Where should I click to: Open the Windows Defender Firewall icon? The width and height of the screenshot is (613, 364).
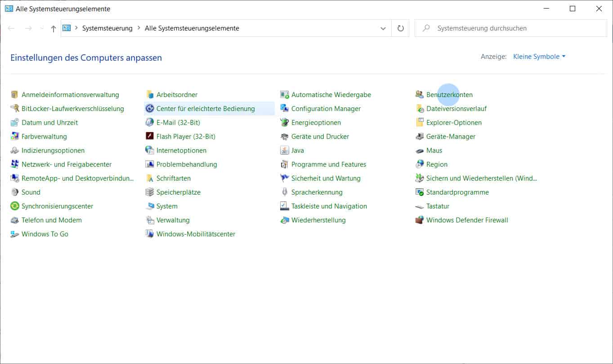click(419, 220)
